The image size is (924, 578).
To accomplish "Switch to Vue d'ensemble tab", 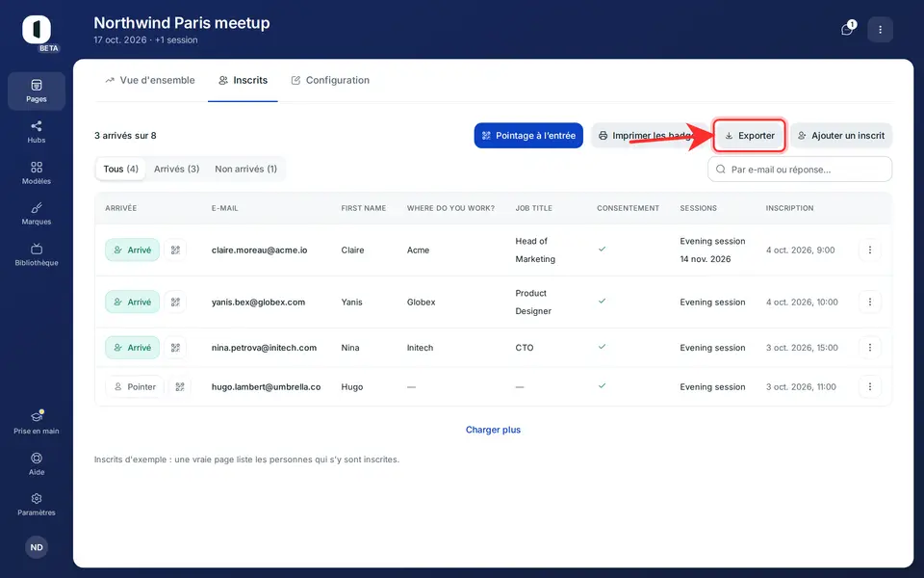I will (150, 80).
